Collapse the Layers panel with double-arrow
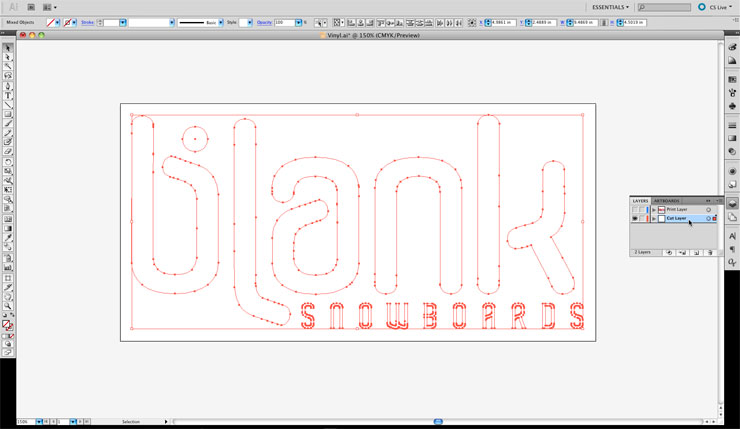This screenshot has height=429, width=740. 708,201
